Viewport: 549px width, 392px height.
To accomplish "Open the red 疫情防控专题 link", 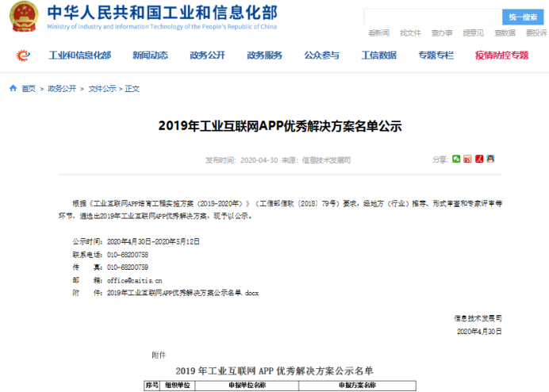I will coord(501,56).
